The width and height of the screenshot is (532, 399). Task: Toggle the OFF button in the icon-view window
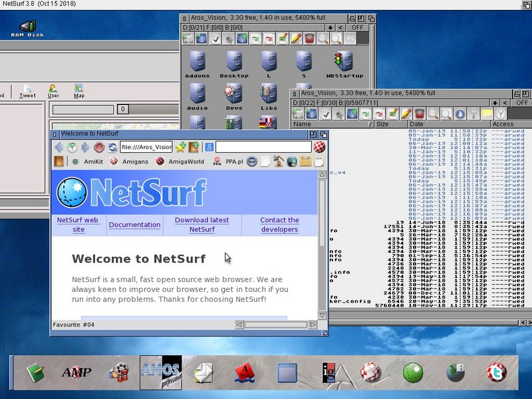357,28
